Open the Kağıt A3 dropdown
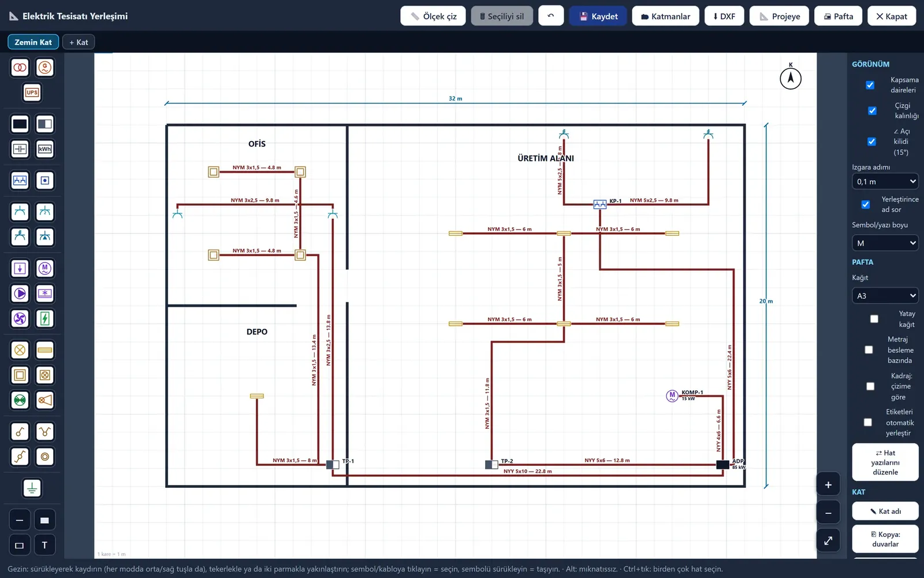 click(x=885, y=296)
